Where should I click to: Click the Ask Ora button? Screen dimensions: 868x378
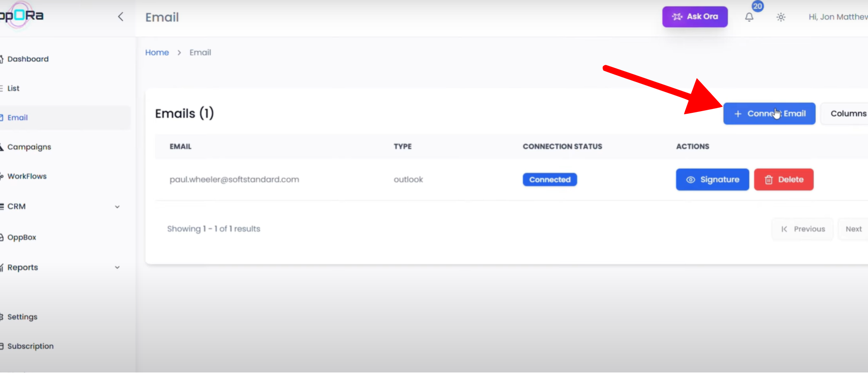point(694,17)
